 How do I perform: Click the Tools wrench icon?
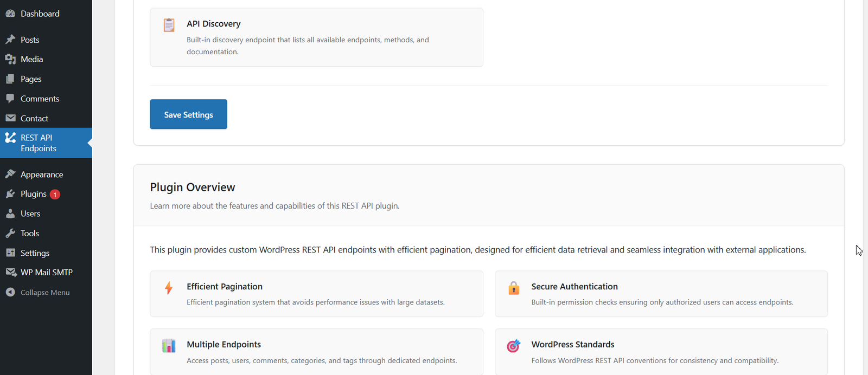(10, 233)
